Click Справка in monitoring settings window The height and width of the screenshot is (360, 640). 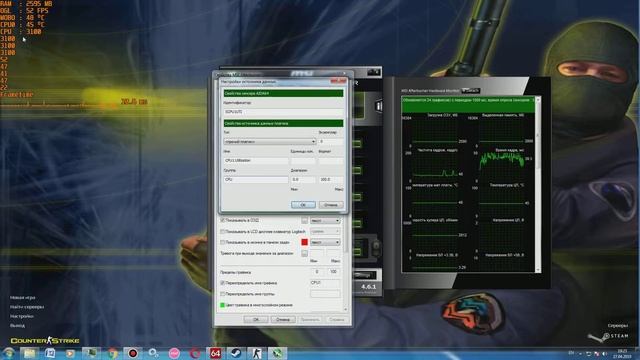[x=337, y=320]
